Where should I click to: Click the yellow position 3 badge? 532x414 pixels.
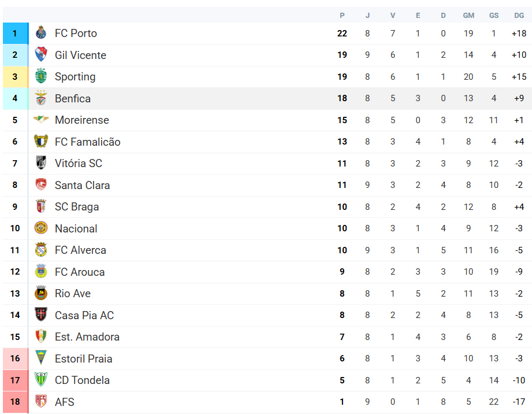tap(15, 76)
